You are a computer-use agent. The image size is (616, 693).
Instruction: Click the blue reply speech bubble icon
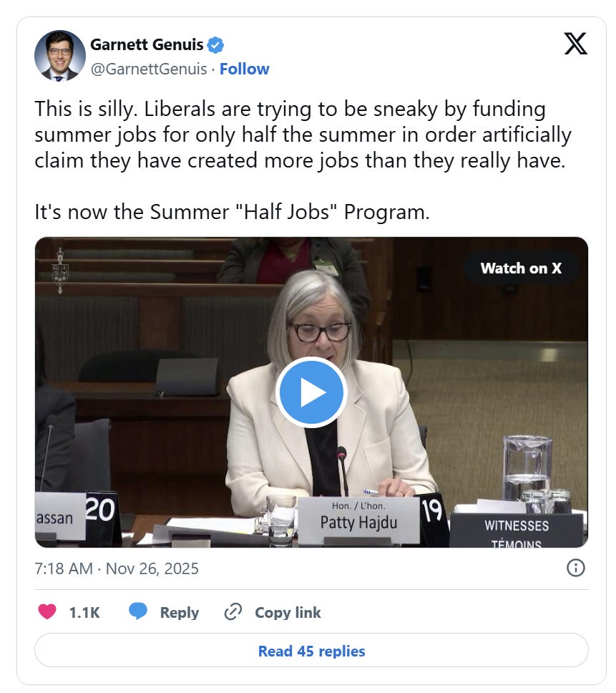tap(138, 611)
